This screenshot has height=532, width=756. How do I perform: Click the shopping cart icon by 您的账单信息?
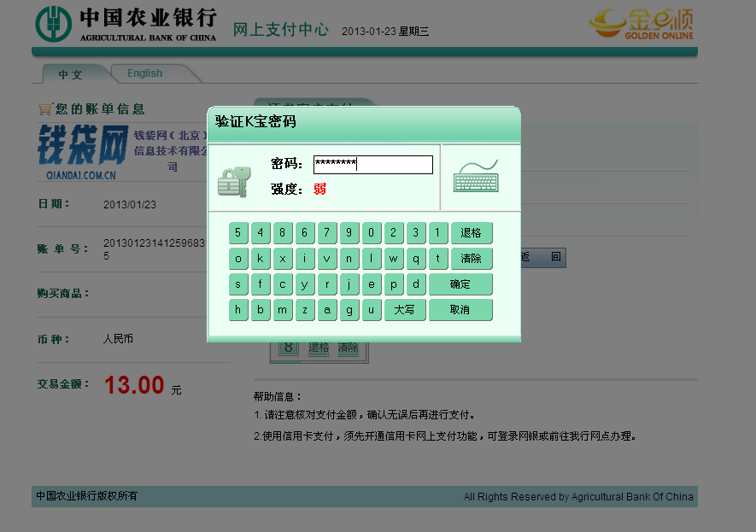(x=44, y=109)
